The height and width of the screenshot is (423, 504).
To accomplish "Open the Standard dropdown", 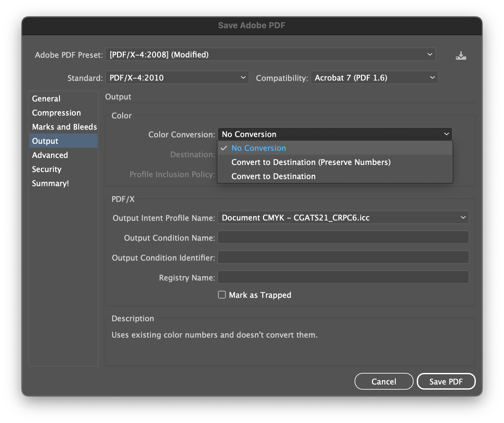I will pos(177,78).
